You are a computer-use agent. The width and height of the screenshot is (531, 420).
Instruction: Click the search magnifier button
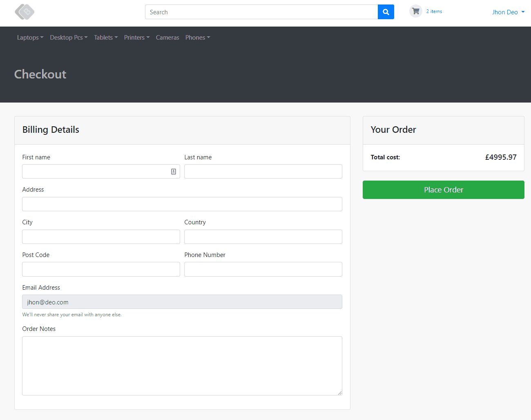pos(386,12)
